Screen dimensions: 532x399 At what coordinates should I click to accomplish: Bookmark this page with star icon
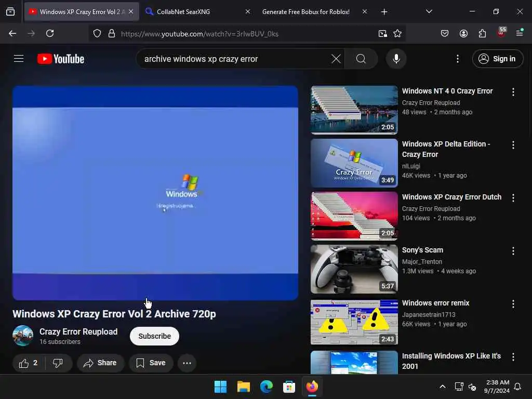(397, 34)
